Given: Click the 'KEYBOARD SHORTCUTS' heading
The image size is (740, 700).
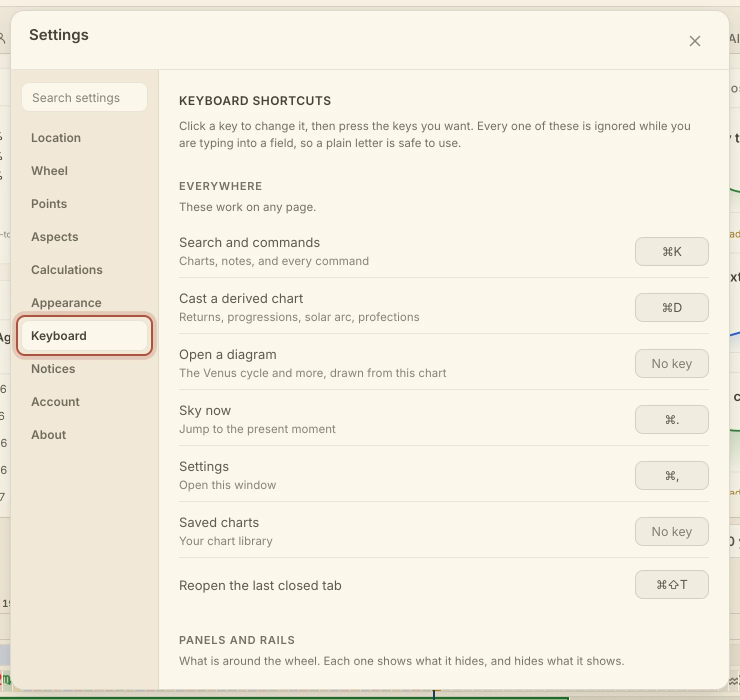Looking at the screenshot, I should tap(255, 101).
